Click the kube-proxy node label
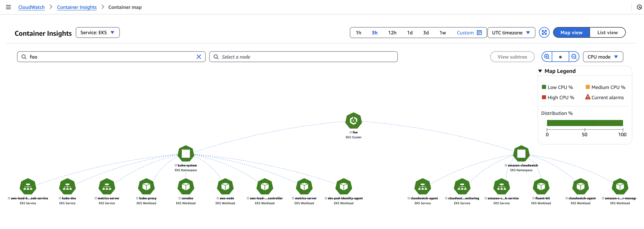This screenshot has width=644, height=229. click(x=148, y=198)
